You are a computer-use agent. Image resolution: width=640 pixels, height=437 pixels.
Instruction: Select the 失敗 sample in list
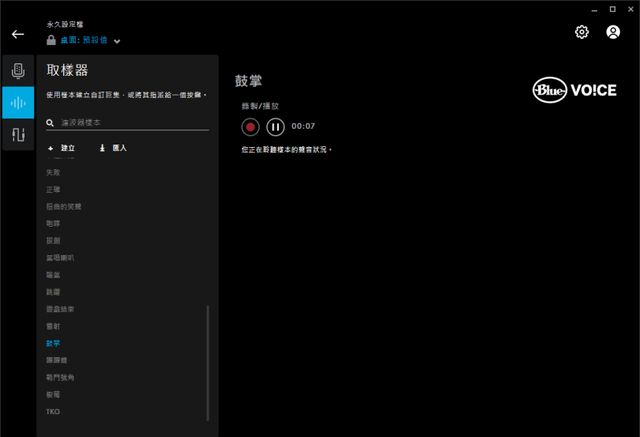click(53, 172)
